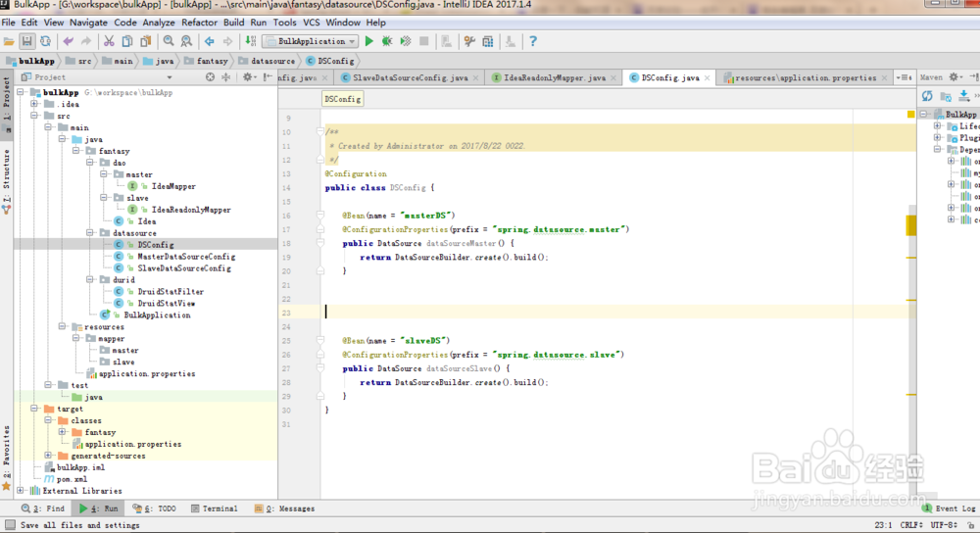Click the UTF-8 encoding indicator
The image size is (980, 533).
(944, 525)
